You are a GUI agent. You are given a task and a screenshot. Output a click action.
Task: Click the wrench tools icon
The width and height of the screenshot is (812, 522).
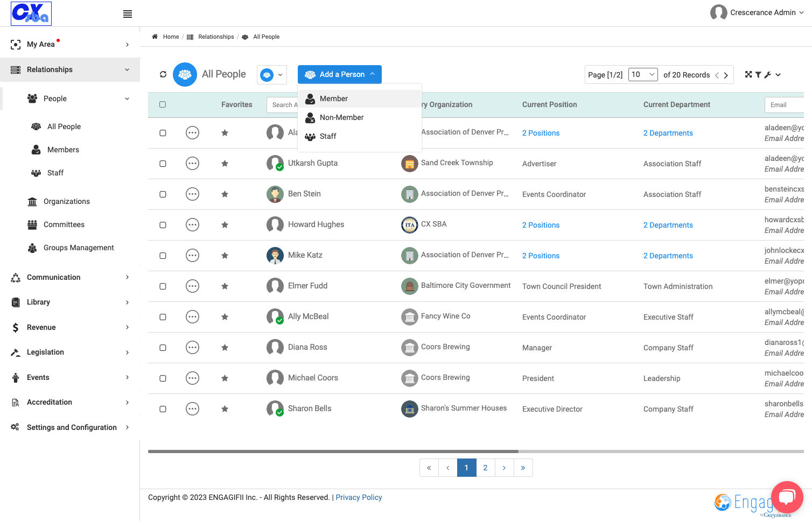768,75
